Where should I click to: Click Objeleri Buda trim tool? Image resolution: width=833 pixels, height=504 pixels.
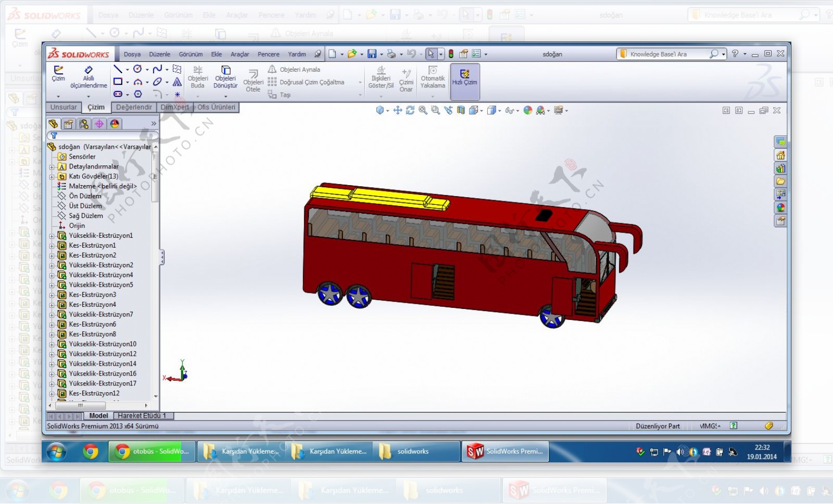[198, 77]
